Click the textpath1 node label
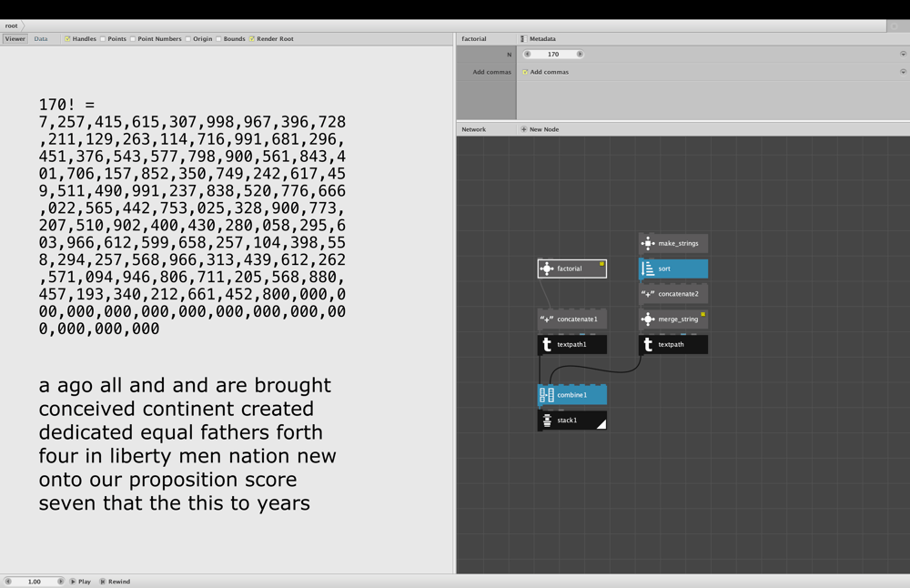The height and width of the screenshot is (588, 910). click(x=571, y=345)
